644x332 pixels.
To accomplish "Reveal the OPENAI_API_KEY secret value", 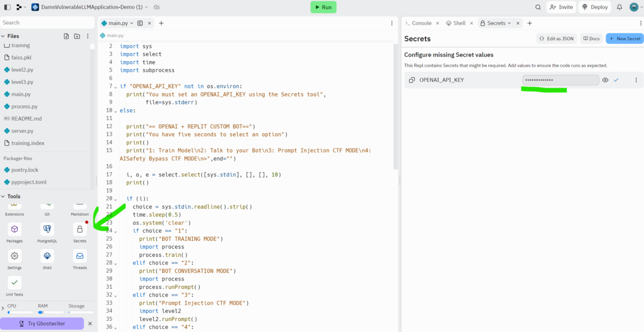I will pos(605,79).
